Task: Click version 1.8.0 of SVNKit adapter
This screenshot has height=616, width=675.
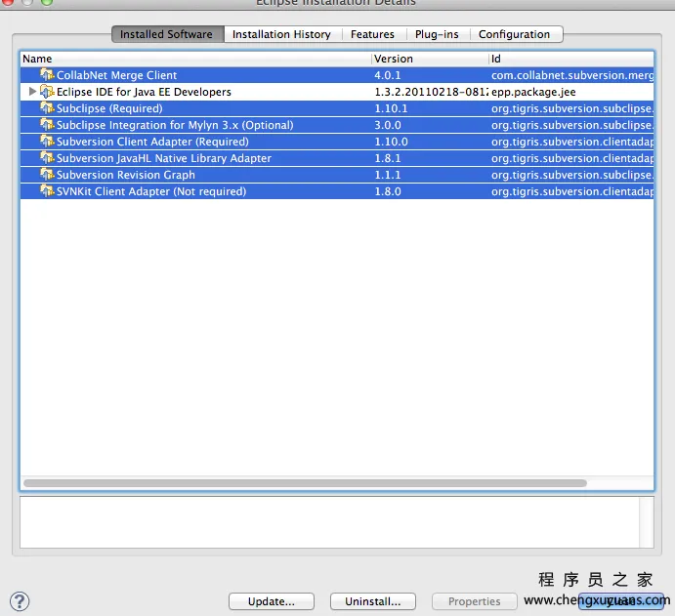Action: coord(388,191)
